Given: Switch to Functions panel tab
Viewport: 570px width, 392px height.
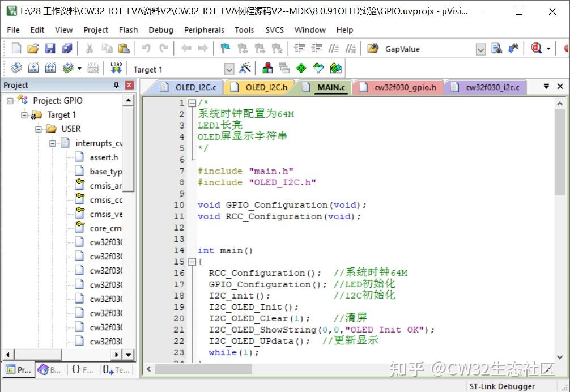Looking at the screenshot, I should [83, 370].
